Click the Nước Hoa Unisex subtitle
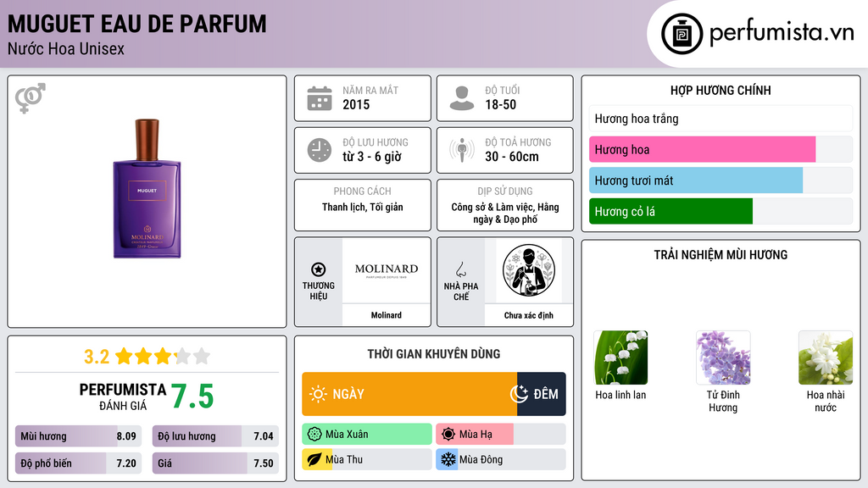 pos(66,48)
